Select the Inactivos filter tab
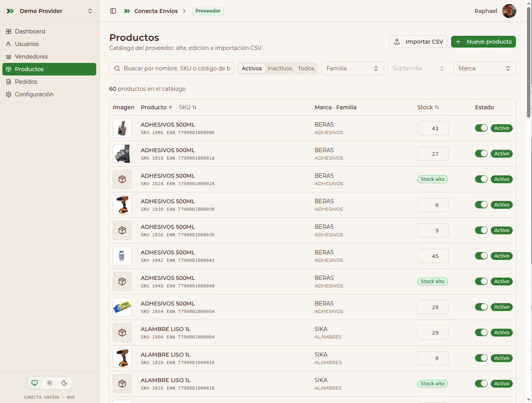532x403 pixels. tap(280, 68)
